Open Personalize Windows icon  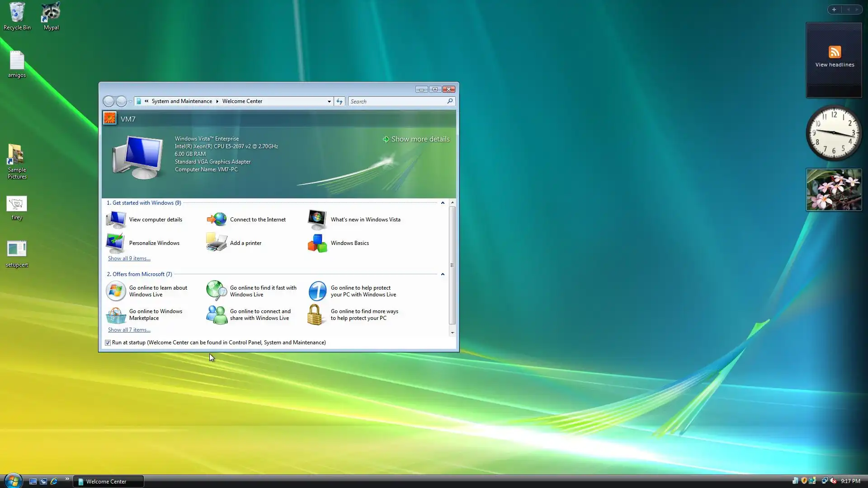click(116, 243)
